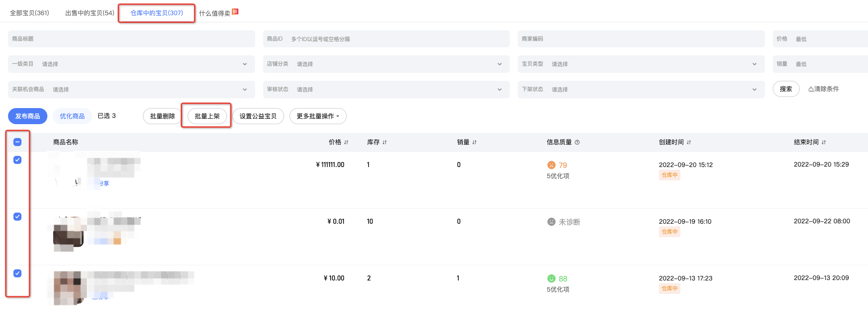Image resolution: width=868 pixels, height=318 pixels.
Task: Click 5优化项 under score 88
Action: point(558,289)
